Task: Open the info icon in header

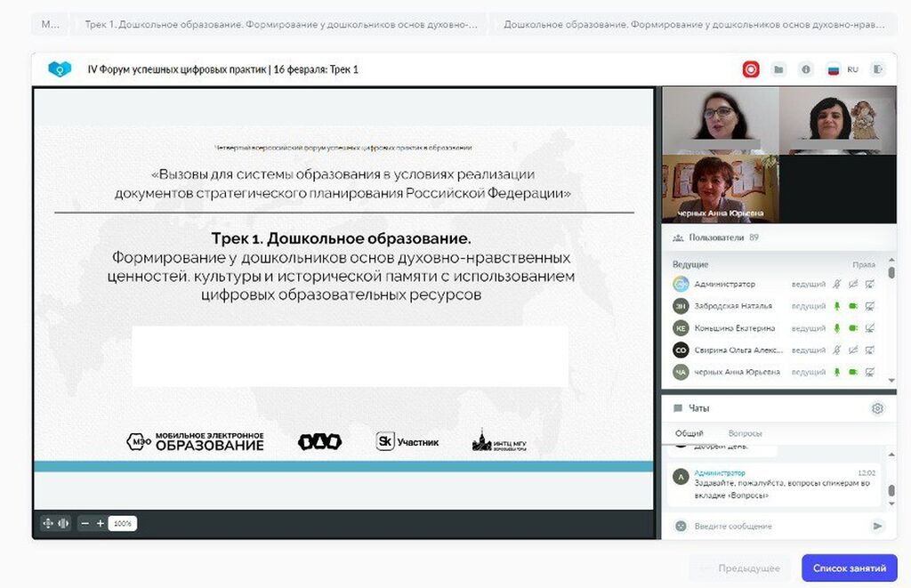Action: point(806,69)
